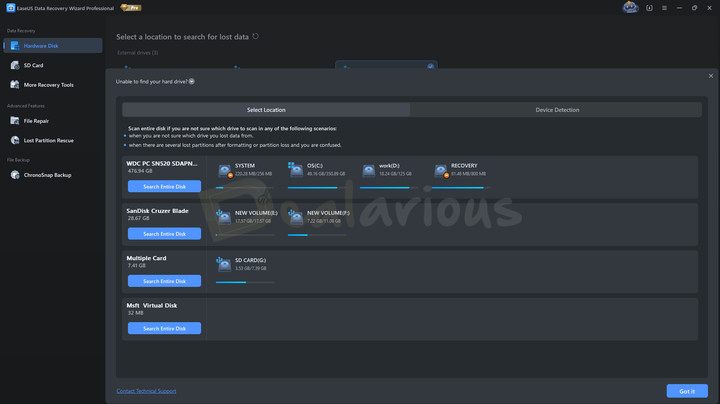
Task: Open the hamburger menu in title bar
Action: [664, 8]
